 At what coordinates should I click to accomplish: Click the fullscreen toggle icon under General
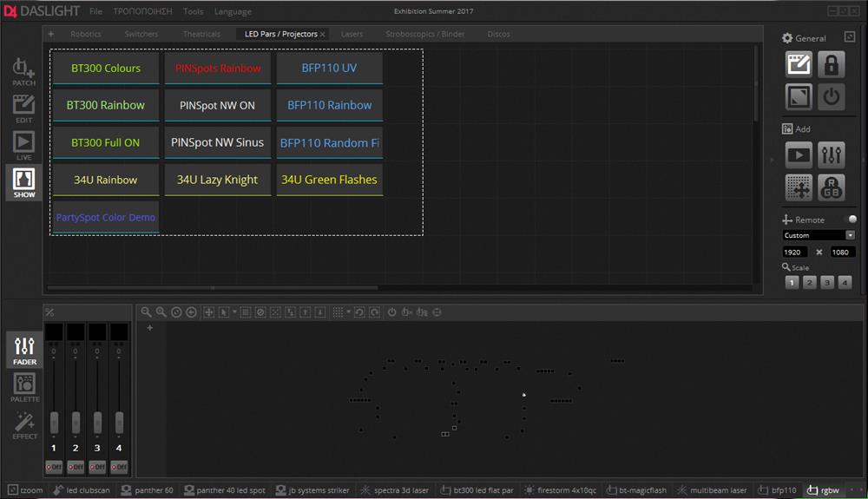click(799, 97)
